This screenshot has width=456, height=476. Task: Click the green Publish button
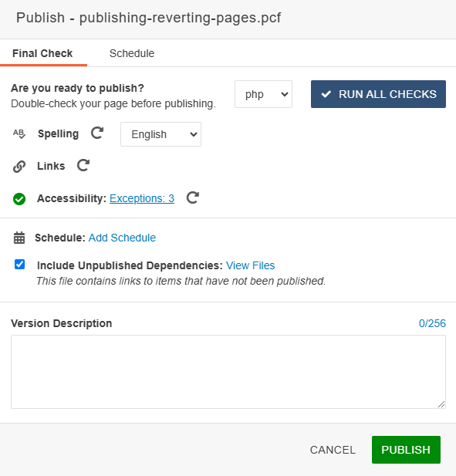pos(406,450)
